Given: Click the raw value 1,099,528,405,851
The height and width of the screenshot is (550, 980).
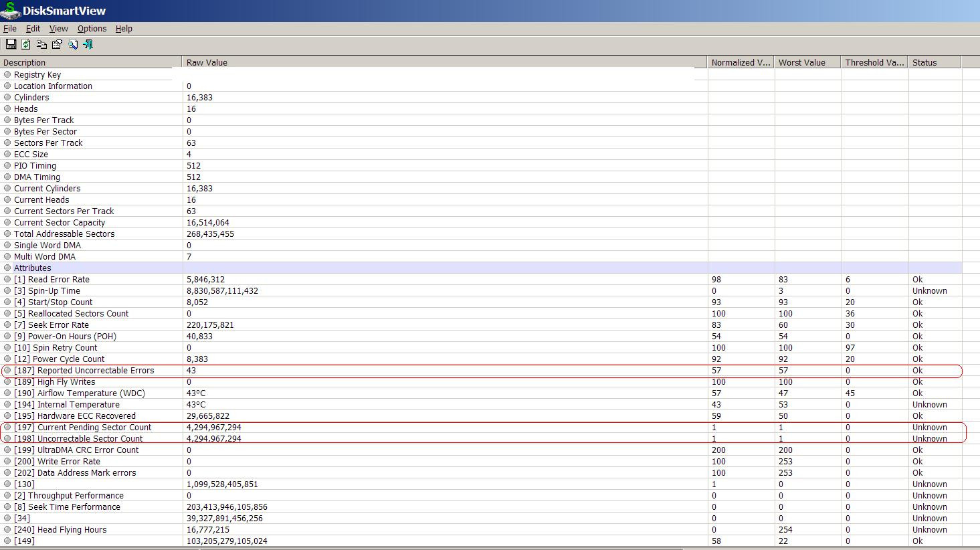Looking at the screenshot, I should pos(222,484).
